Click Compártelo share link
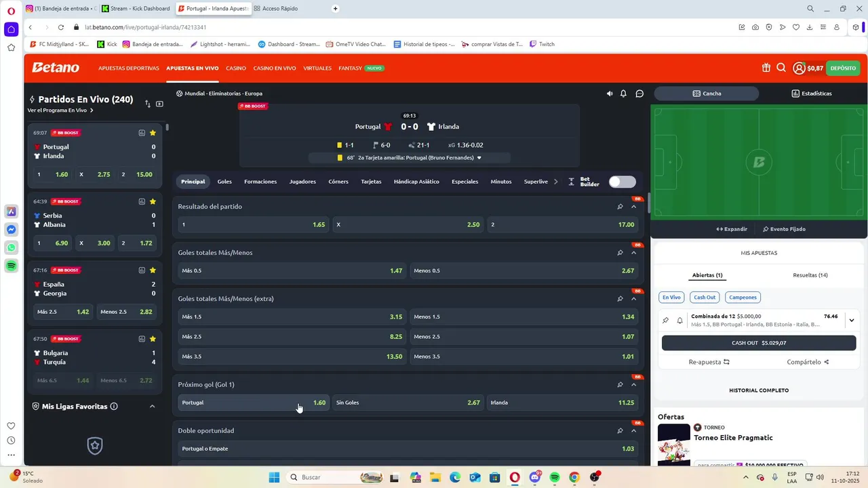The width and height of the screenshot is (868, 488). [808, 362]
